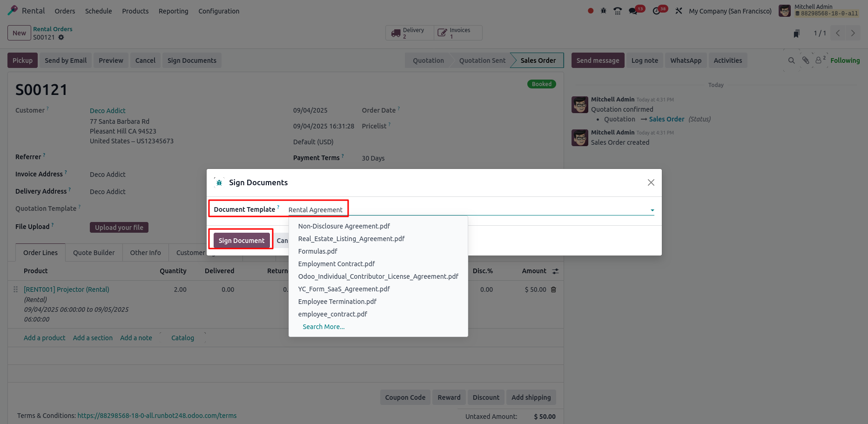Open the Activities button in chatter

click(728, 61)
